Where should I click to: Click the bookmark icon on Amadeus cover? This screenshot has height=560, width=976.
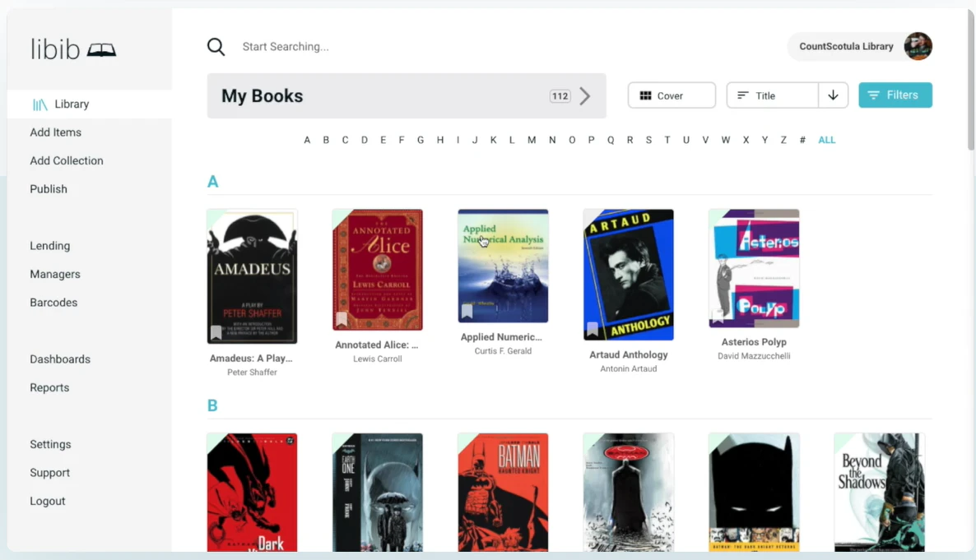click(216, 332)
